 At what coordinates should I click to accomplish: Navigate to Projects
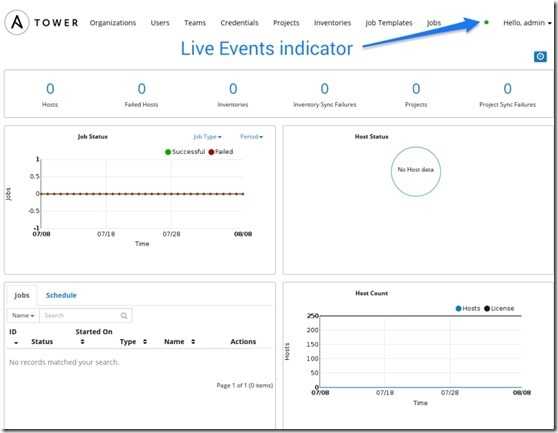(x=286, y=23)
